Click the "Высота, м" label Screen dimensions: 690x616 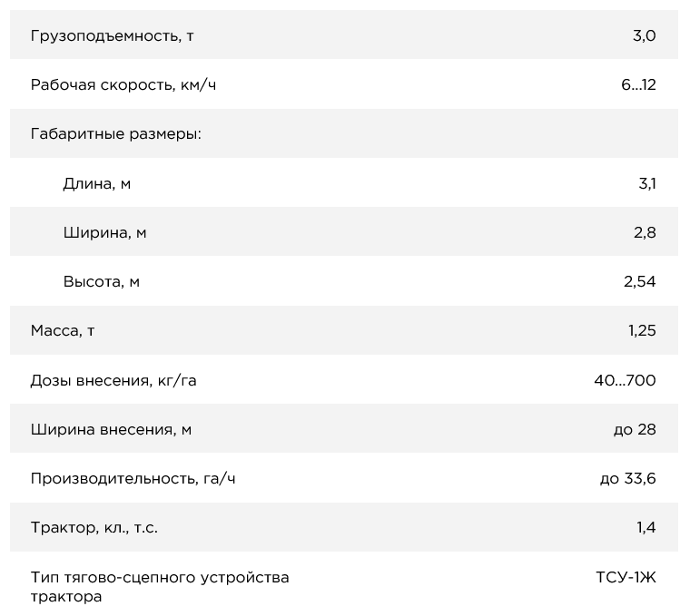[x=101, y=281]
